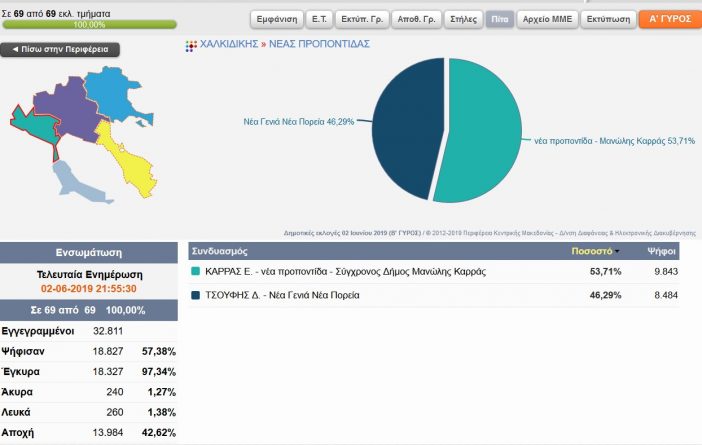Click the 02-06-2019 21:55:30 timestamp
Viewport: 702px width, 445px height.
pos(89,289)
